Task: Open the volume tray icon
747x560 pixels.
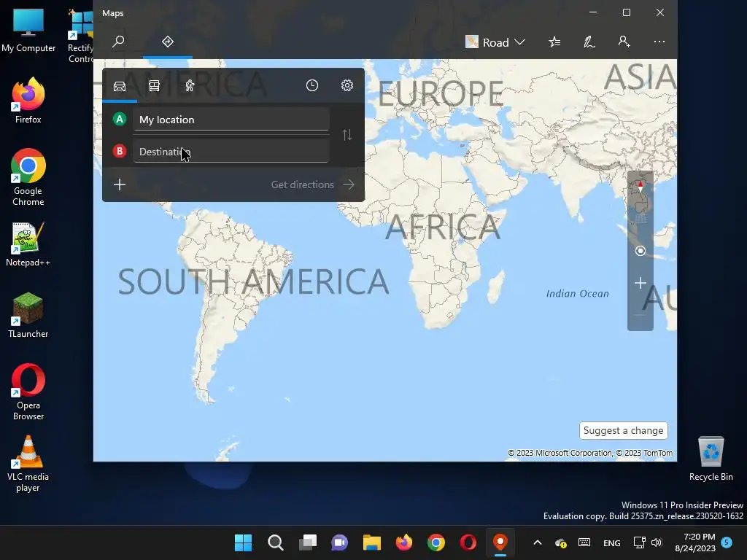Action: [x=657, y=542]
